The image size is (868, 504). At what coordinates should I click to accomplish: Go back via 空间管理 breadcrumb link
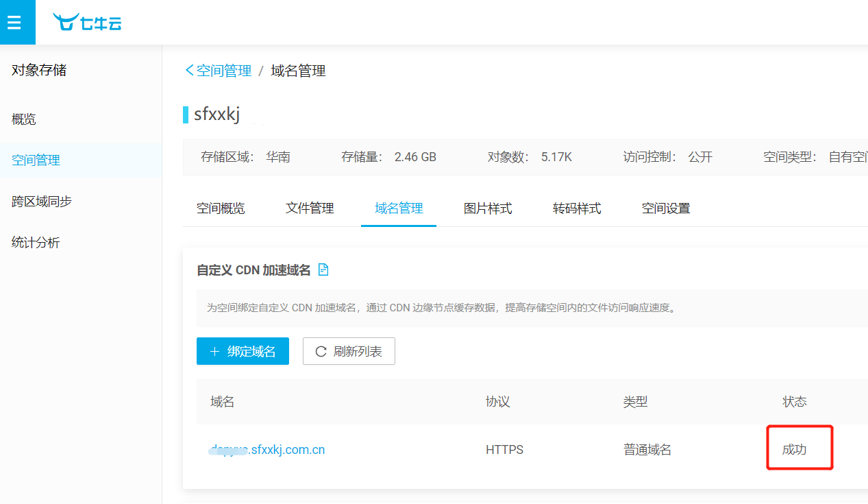(x=219, y=71)
